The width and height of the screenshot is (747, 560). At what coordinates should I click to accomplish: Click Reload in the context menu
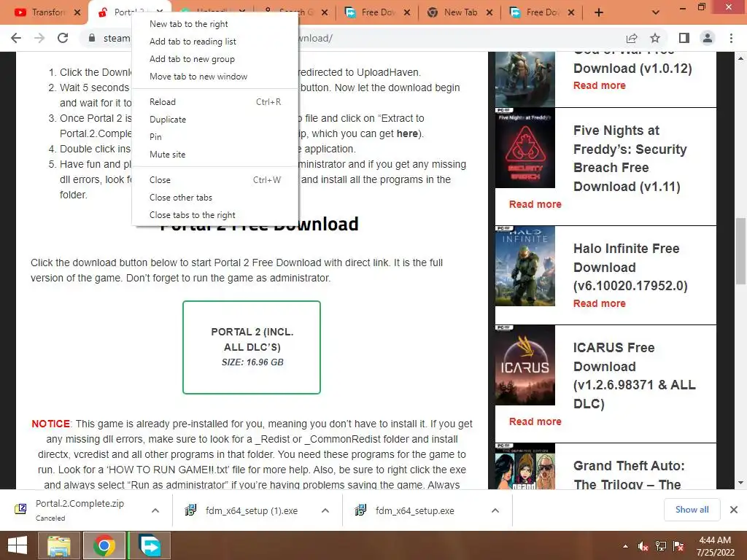click(215, 102)
